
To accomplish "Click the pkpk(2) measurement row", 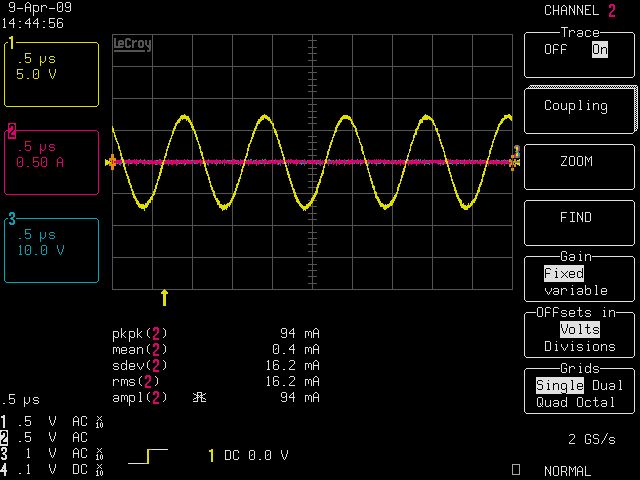I will pyautogui.click(x=216, y=333).
